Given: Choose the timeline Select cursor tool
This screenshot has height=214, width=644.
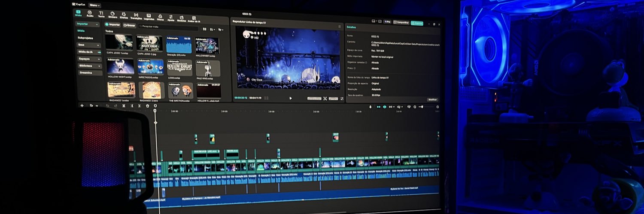Looking at the screenshot, I should pyautogui.click(x=91, y=105).
